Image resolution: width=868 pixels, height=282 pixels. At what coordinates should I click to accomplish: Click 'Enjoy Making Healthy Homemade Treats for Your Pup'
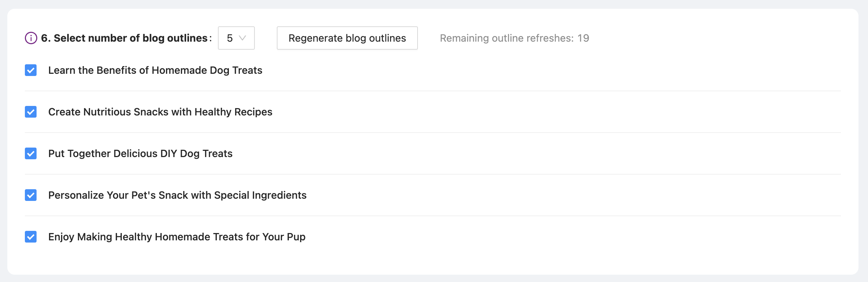tap(177, 237)
